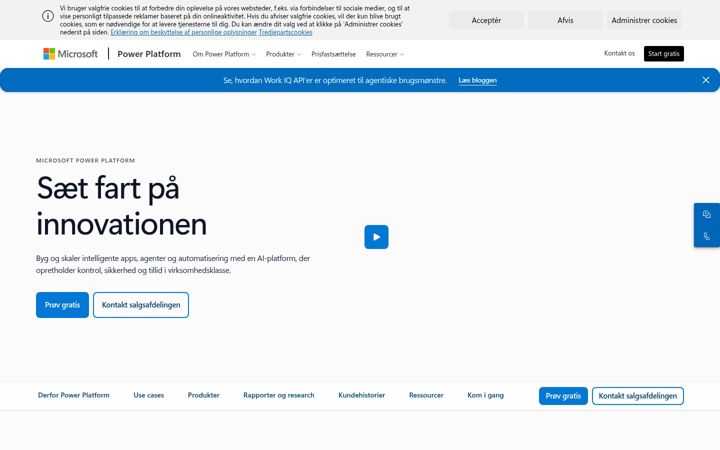Click the Work IQ API announcement text
Image resolution: width=720 pixels, height=450 pixels.
click(x=335, y=80)
